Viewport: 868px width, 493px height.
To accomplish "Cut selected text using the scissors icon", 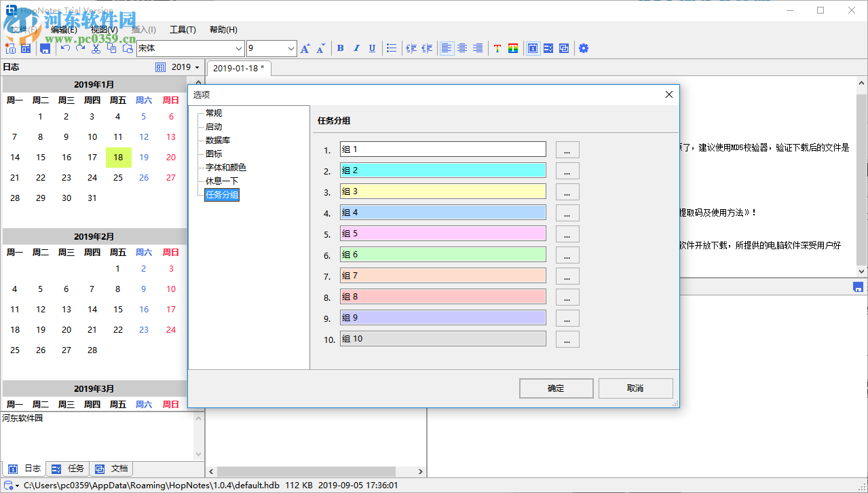I will point(96,48).
